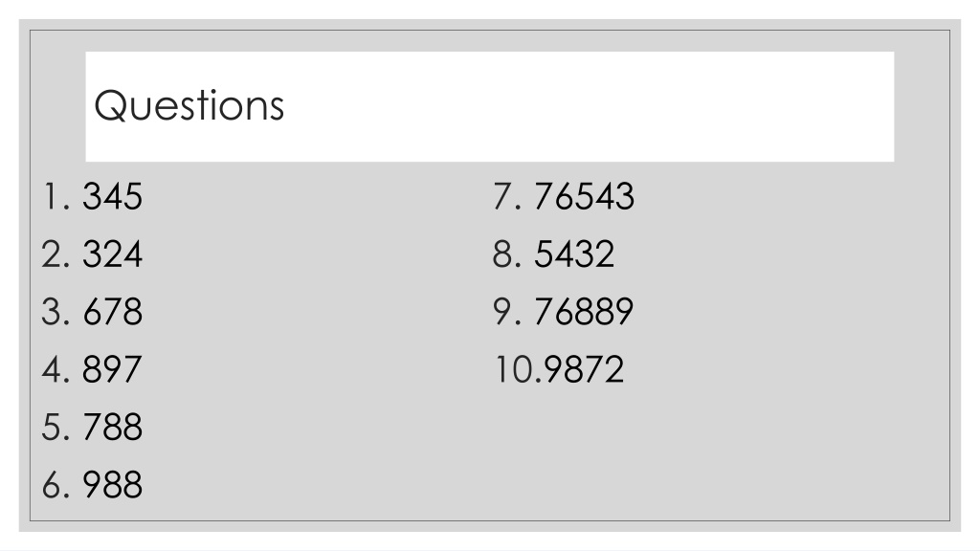980x551 pixels.
Task: Click list item 4 with 897
Action: click(92, 368)
